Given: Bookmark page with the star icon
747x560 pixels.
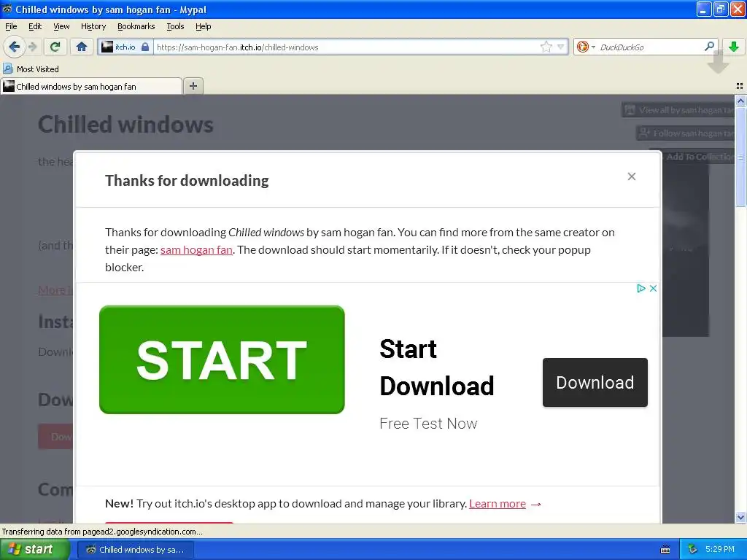Looking at the screenshot, I should [x=546, y=47].
